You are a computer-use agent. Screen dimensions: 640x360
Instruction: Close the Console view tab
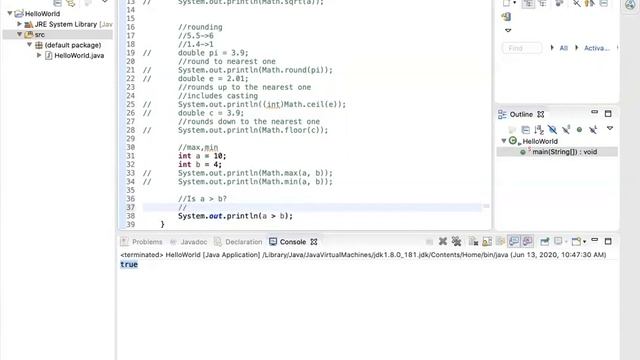tap(313, 242)
